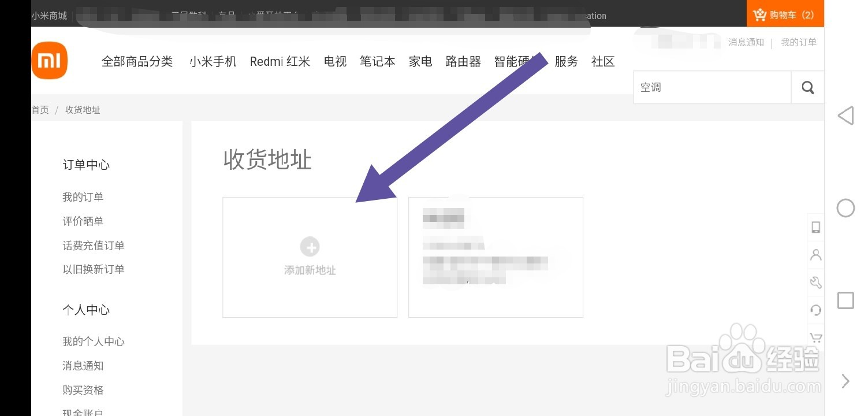Image resolution: width=868 pixels, height=416 pixels.
Task: Click the headset customer support icon
Action: (x=816, y=310)
